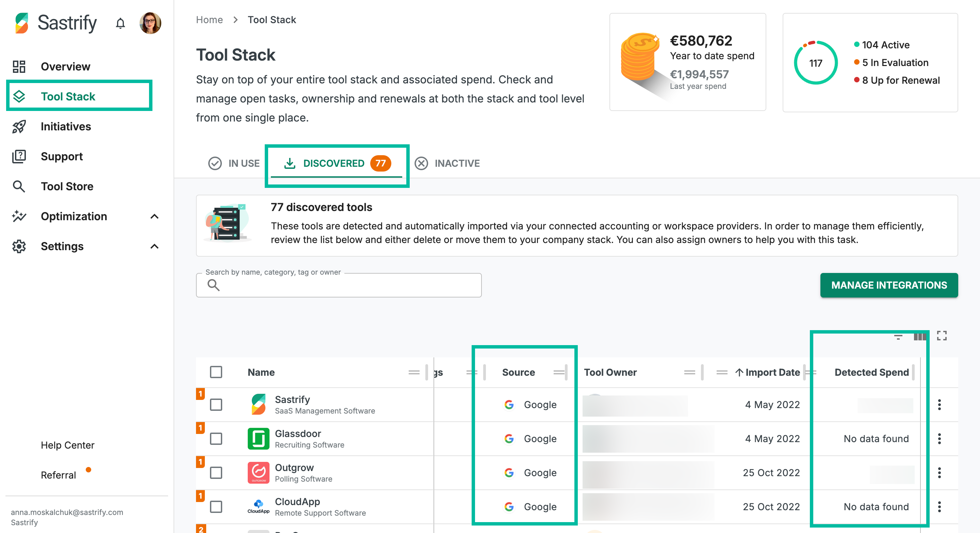Open the Name column menu handle
980x533 pixels.
pyautogui.click(x=414, y=372)
